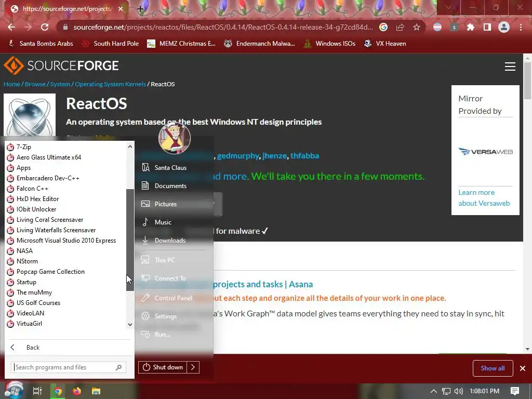The width and height of the screenshot is (532, 399).
Task: Click Learn more about Versaweb link
Action: tap(484, 198)
